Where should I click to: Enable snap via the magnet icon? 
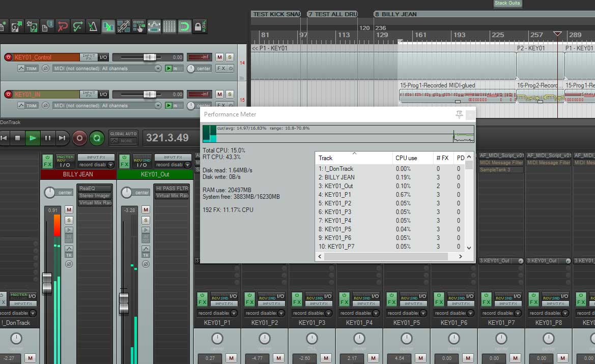[x=184, y=26]
